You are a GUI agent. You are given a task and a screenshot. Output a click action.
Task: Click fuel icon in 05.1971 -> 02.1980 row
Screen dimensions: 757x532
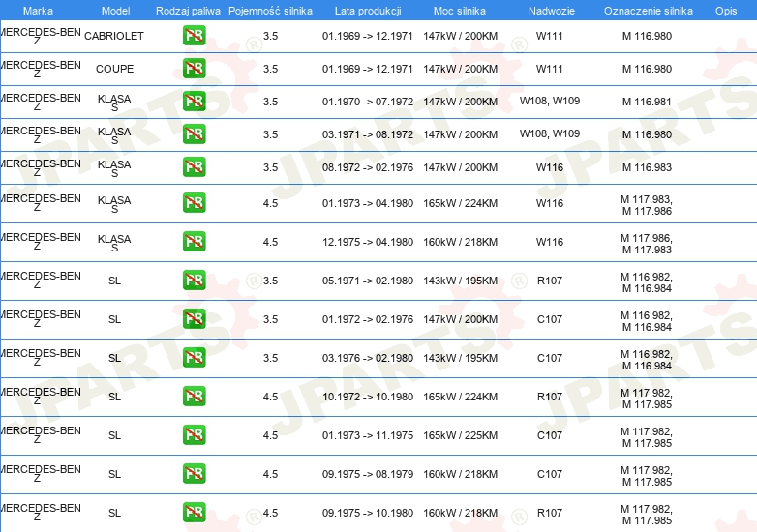click(194, 281)
